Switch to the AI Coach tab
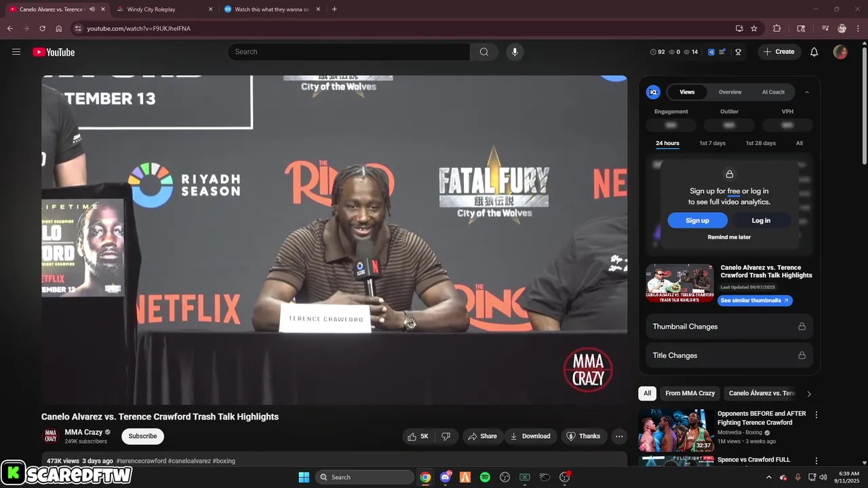The width and height of the screenshot is (868, 488). (773, 92)
